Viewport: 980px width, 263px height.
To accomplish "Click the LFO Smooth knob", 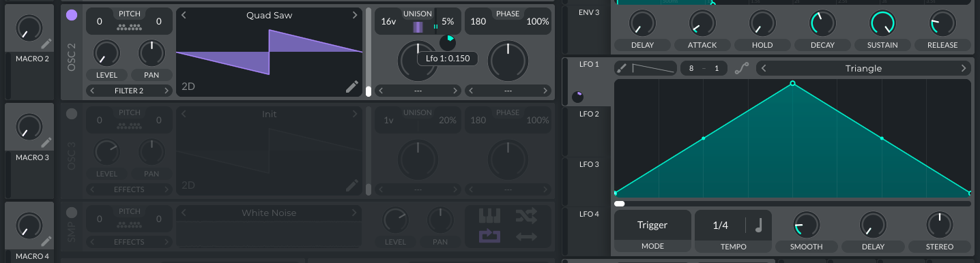I will 807,225.
